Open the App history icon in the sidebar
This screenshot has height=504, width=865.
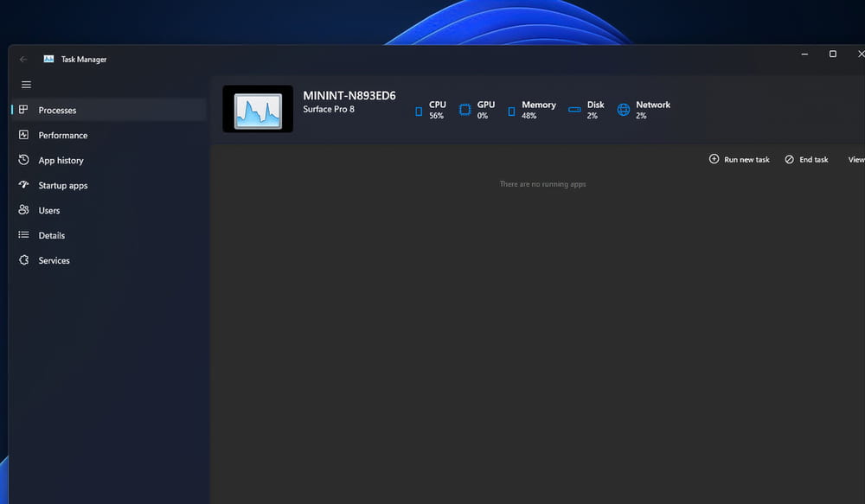tap(23, 160)
